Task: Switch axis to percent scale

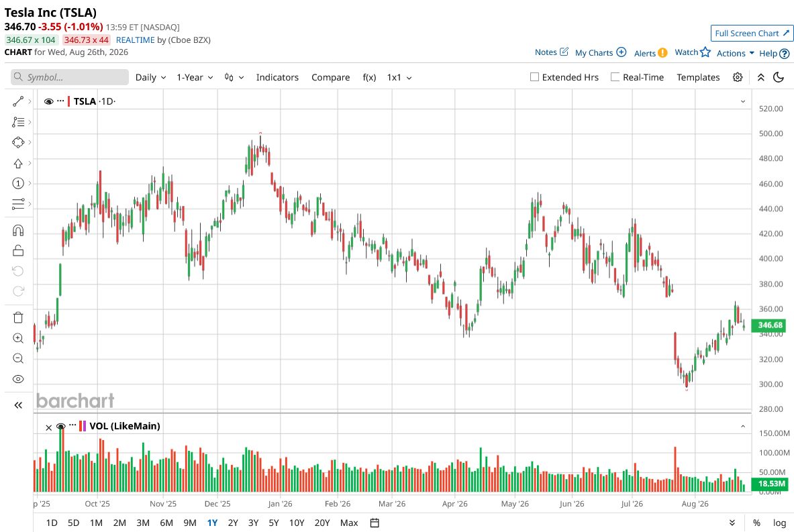Action: (756, 523)
